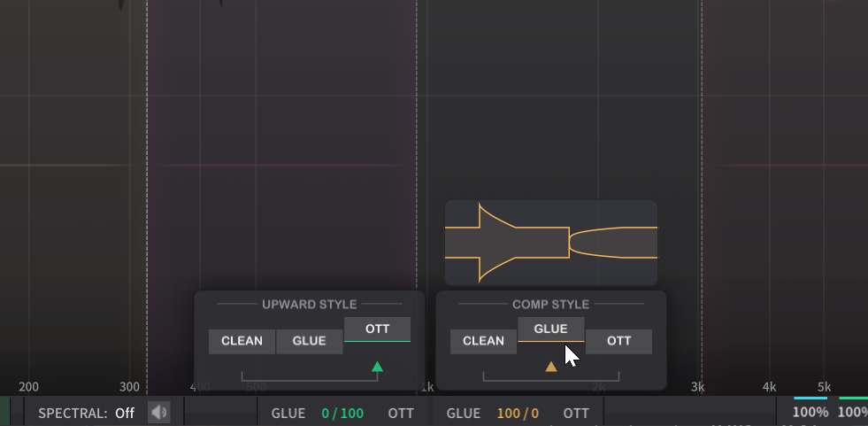Click the OTT label right of 0 / 100
This screenshot has height=426, width=868.
point(401,413)
